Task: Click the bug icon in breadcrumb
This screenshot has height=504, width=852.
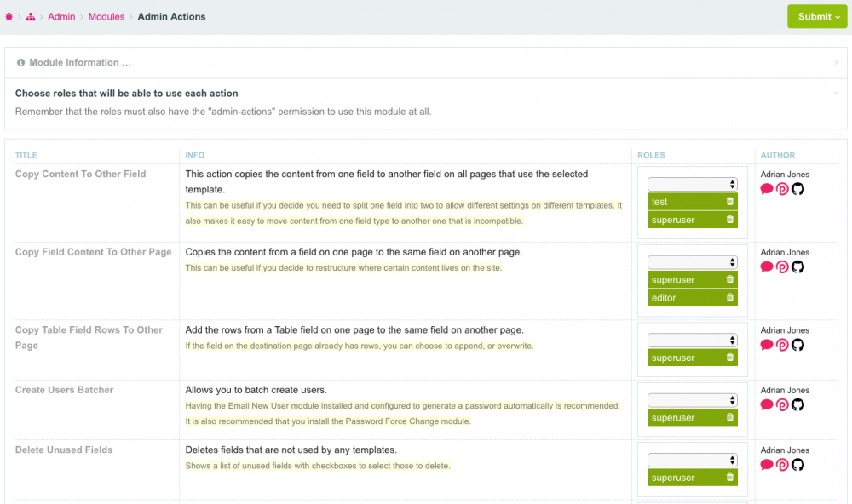Action: point(9,17)
